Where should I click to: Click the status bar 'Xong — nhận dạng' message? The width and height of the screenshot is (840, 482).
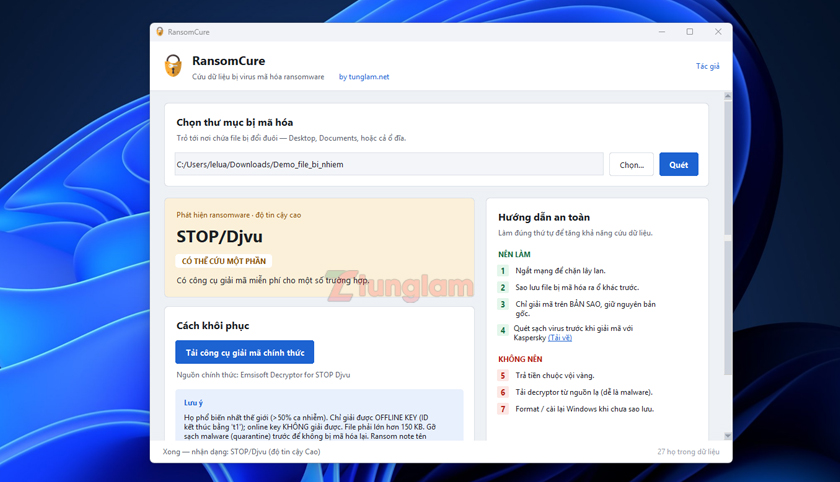pos(242,451)
